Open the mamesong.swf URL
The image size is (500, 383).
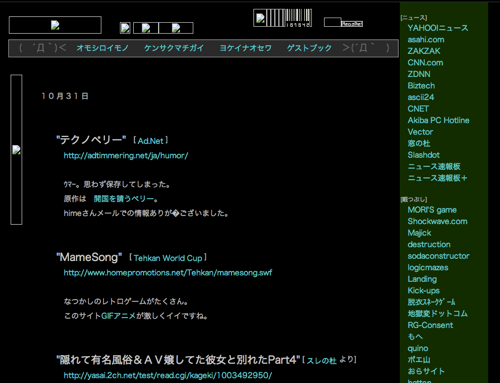pos(168,273)
